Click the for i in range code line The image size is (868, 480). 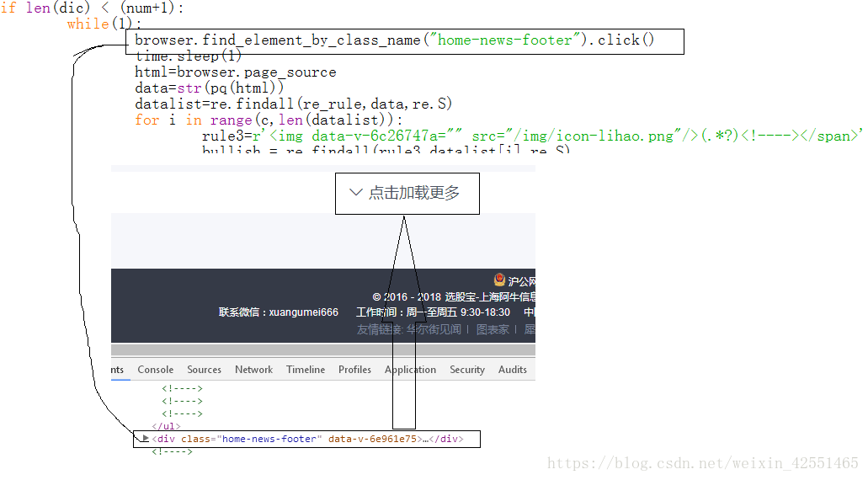(269, 120)
